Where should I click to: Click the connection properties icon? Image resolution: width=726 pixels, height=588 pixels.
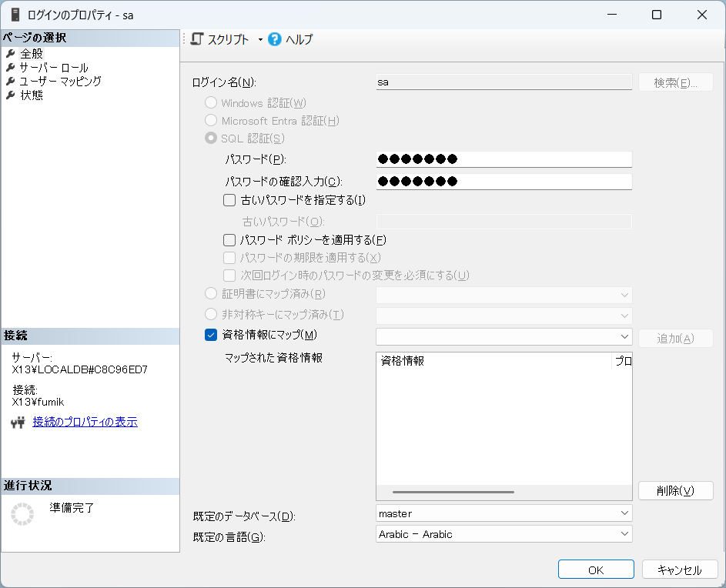coord(18,423)
